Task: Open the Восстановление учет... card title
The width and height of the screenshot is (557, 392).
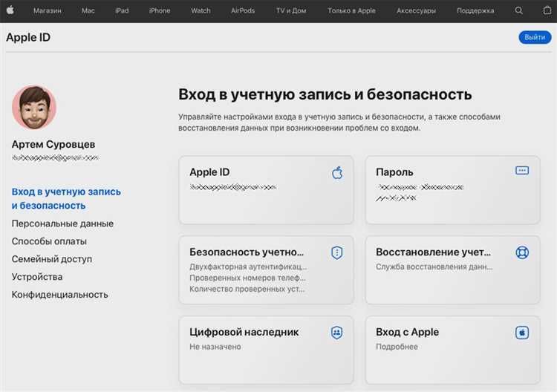Action: click(434, 252)
